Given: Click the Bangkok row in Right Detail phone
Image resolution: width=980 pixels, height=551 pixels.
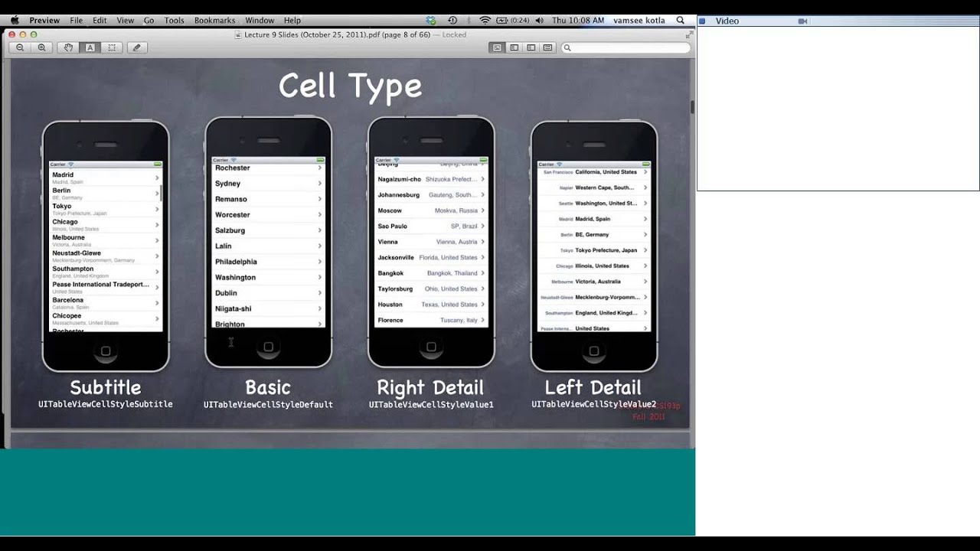Looking at the screenshot, I should [x=431, y=273].
